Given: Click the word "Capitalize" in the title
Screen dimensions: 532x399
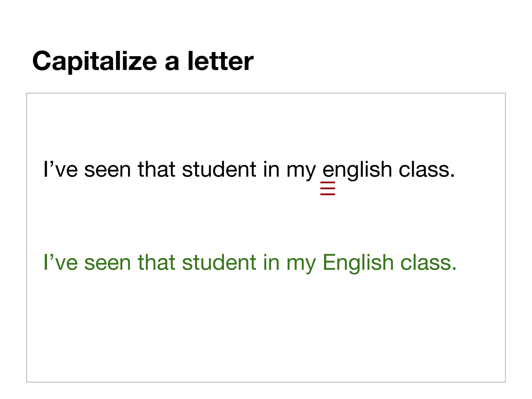Looking at the screenshot, I should (x=95, y=61).
